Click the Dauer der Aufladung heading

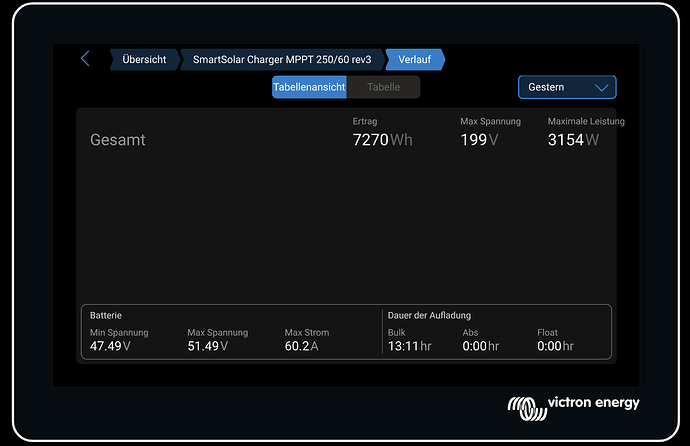pyautogui.click(x=429, y=315)
